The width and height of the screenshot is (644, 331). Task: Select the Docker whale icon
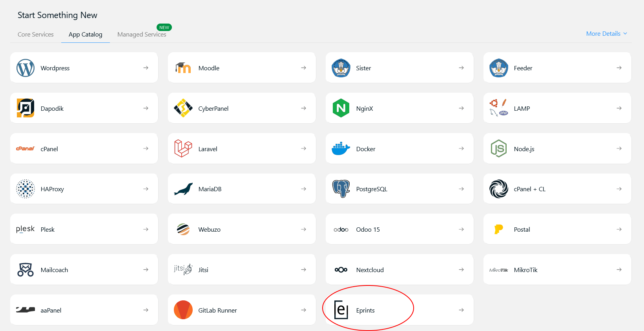click(341, 149)
